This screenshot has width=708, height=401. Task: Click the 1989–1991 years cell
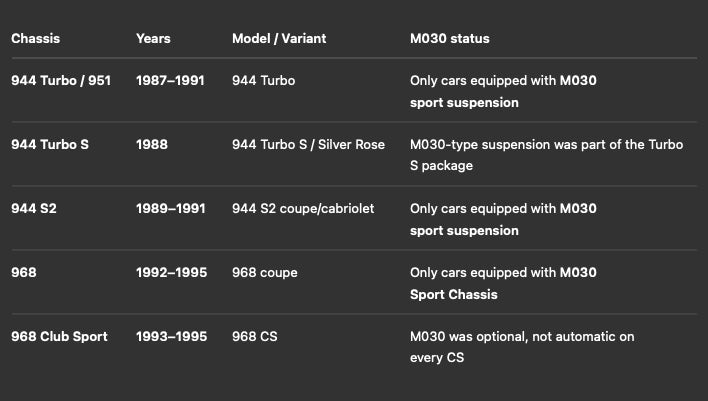coord(171,209)
